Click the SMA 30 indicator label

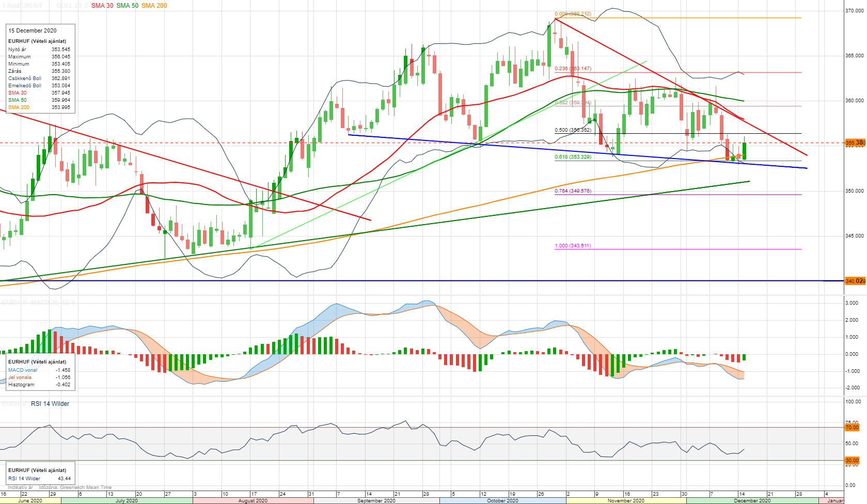(x=102, y=6)
